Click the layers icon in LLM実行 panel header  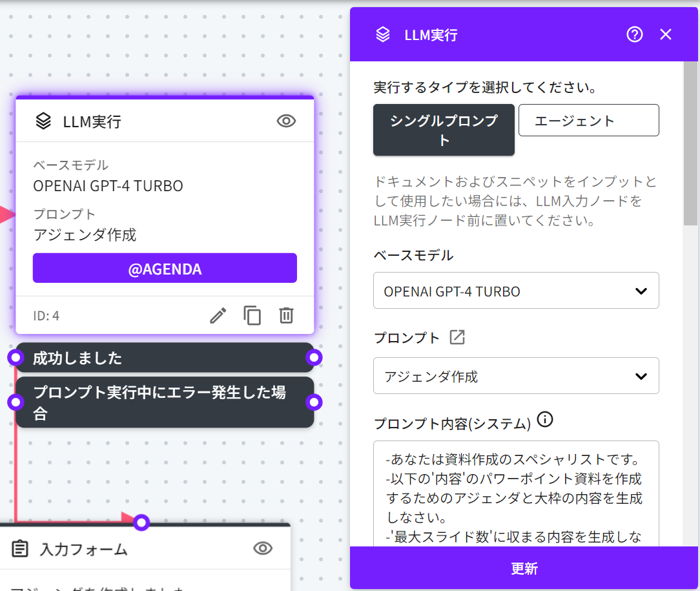click(x=383, y=35)
